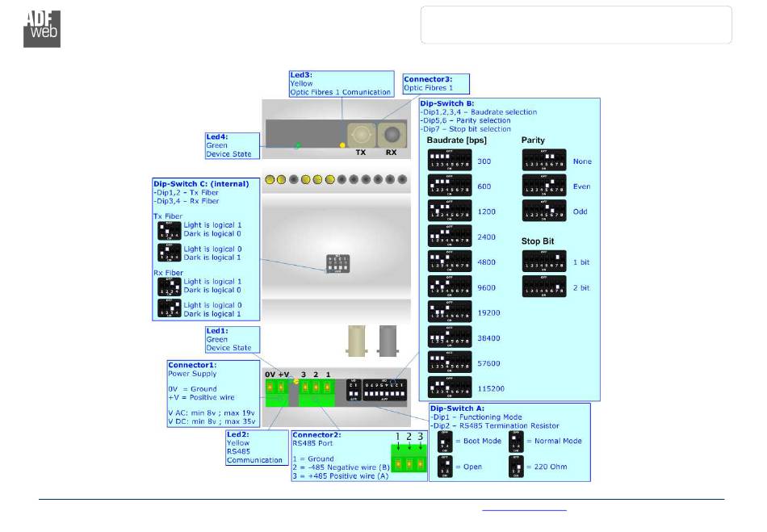Select the Normal Mode dip-switch image
Image resolution: width=767 pixels, height=532 pixels.
click(516, 442)
